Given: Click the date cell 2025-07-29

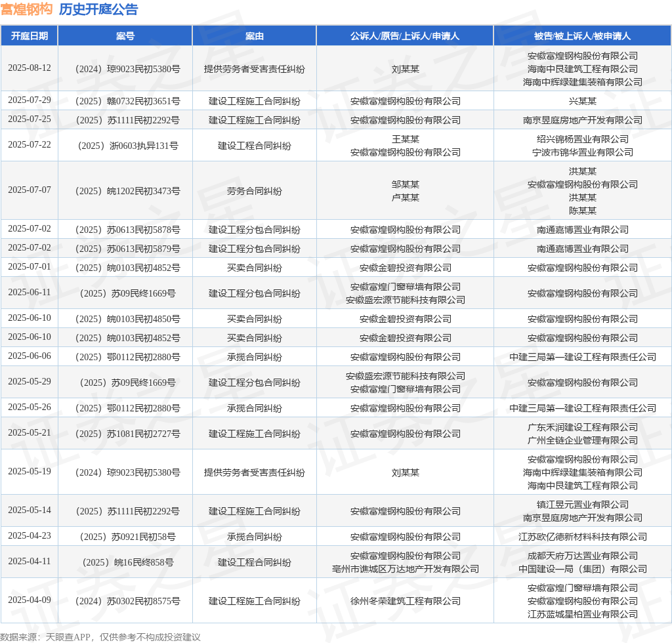Looking at the screenshot, I should (x=29, y=100).
